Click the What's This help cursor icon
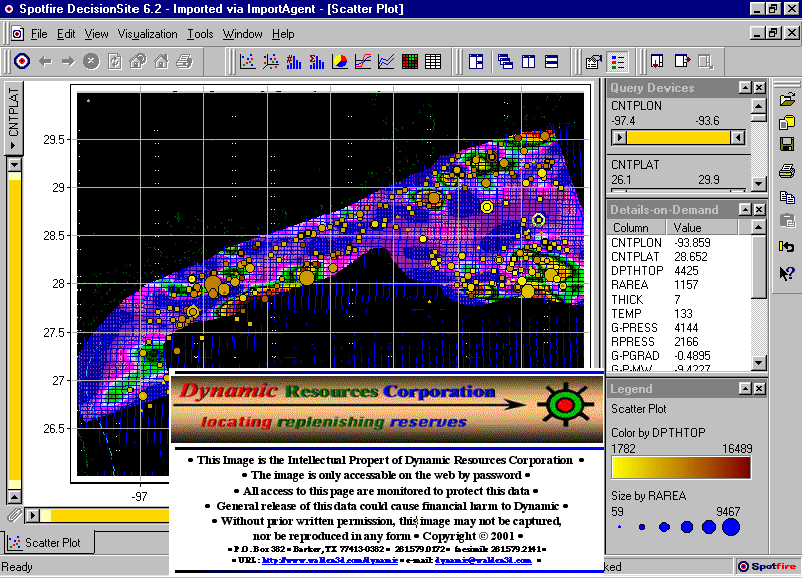 coord(787,272)
